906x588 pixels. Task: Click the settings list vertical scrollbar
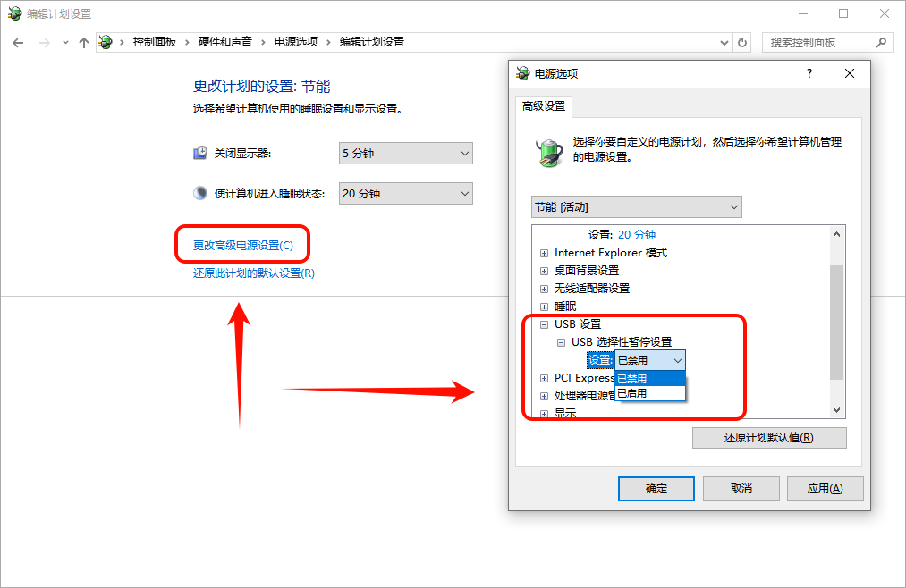836,322
